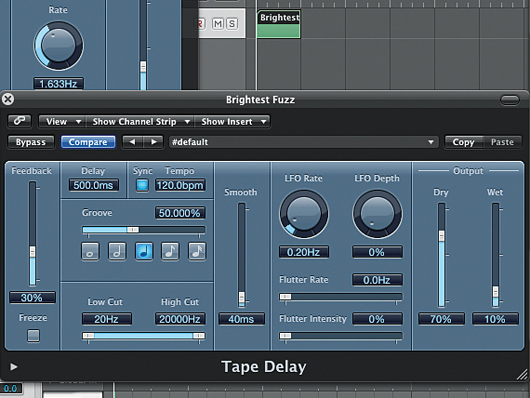This screenshot has width=530, height=398.
Task: Click the Groove 50.000% value field
Action: click(x=180, y=213)
